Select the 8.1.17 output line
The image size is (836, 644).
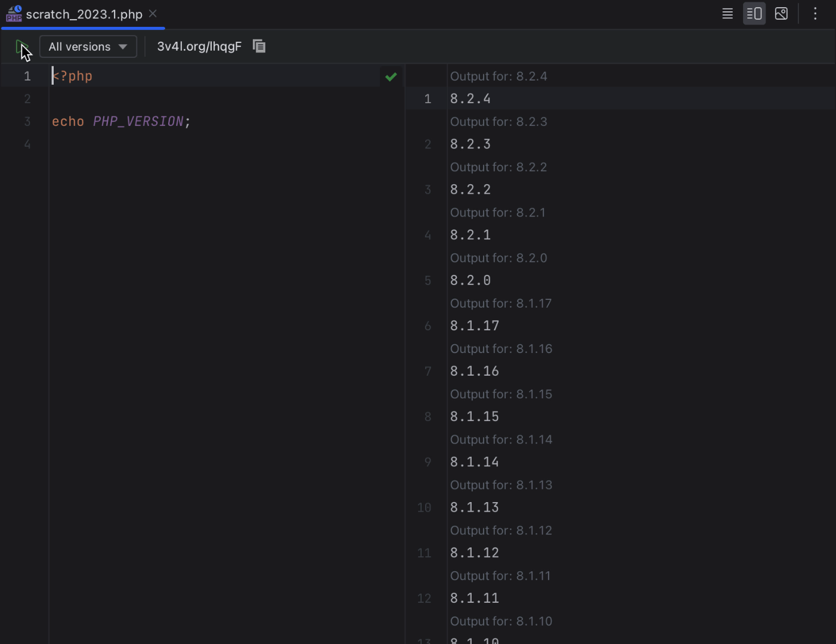pos(475,326)
